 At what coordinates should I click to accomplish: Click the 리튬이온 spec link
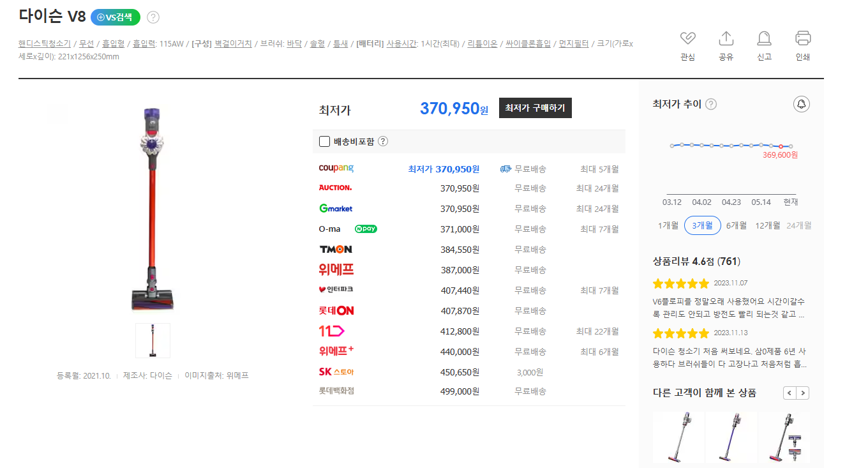(483, 44)
